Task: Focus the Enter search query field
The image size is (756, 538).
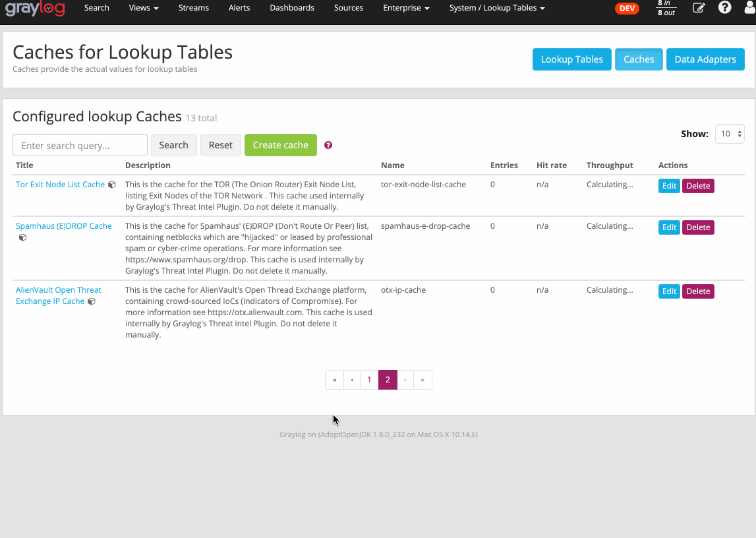Action: click(x=80, y=145)
